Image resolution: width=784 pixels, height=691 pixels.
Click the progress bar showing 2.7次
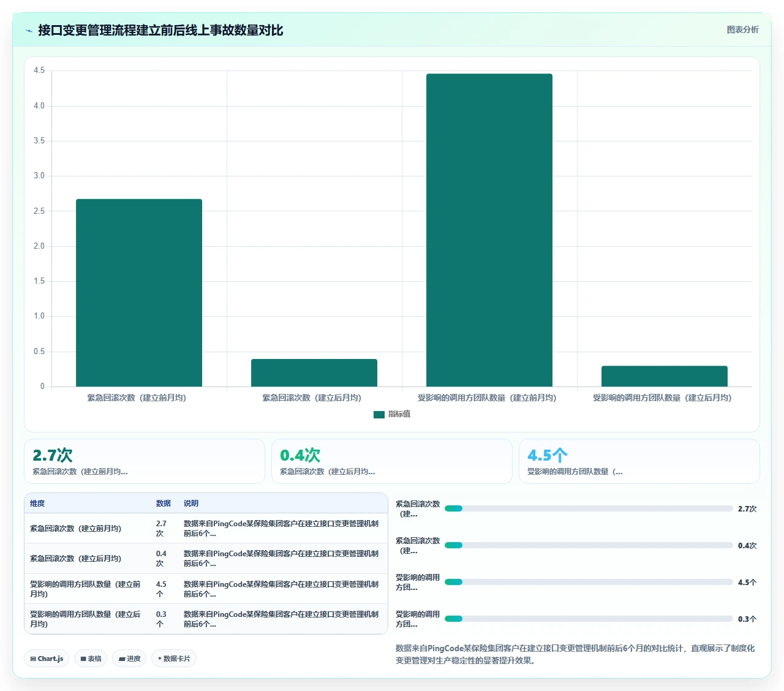589,508
